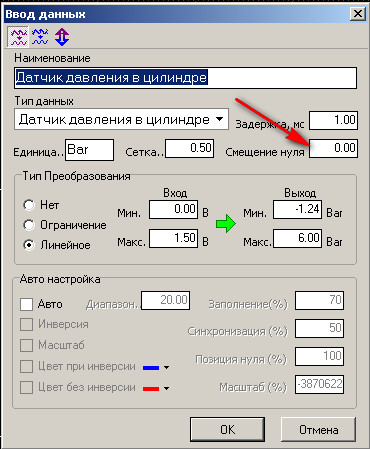The height and width of the screenshot is (449, 370).
Task: Click the Единица field containing Bar
Action: (89, 150)
